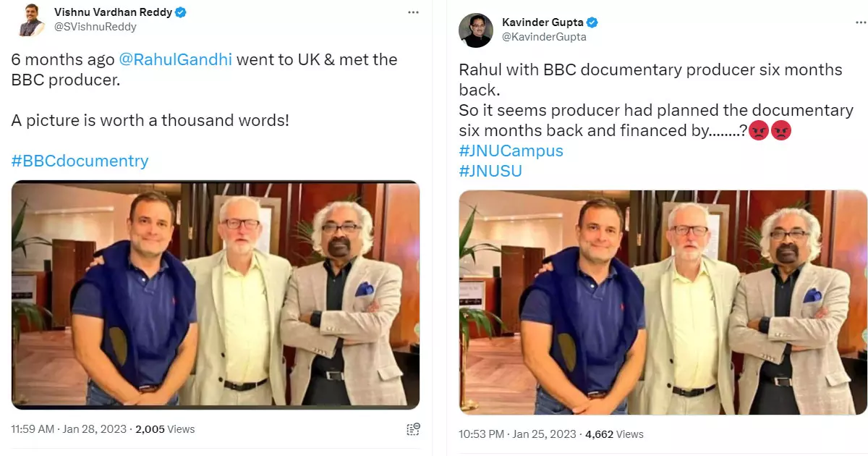Click the 2,005 Views count
This screenshot has height=456, width=868.
(165, 429)
